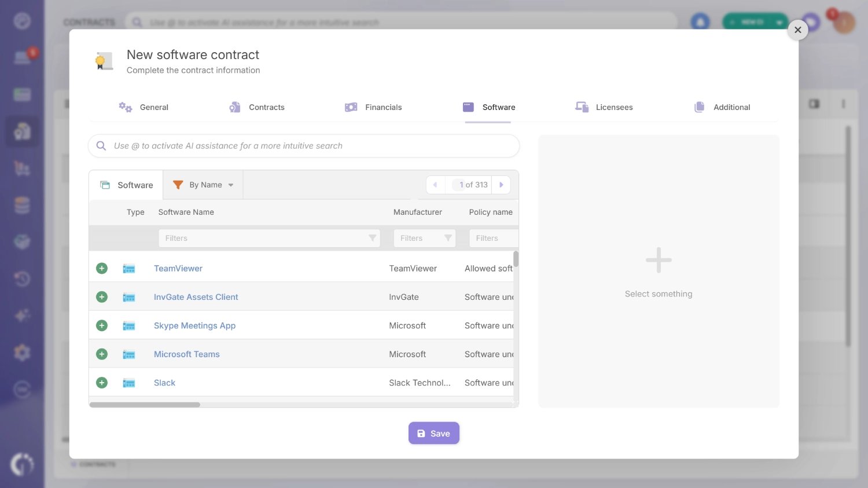Open Manufacturer filter funnel dropdown
The width and height of the screenshot is (868, 488).
click(x=448, y=238)
